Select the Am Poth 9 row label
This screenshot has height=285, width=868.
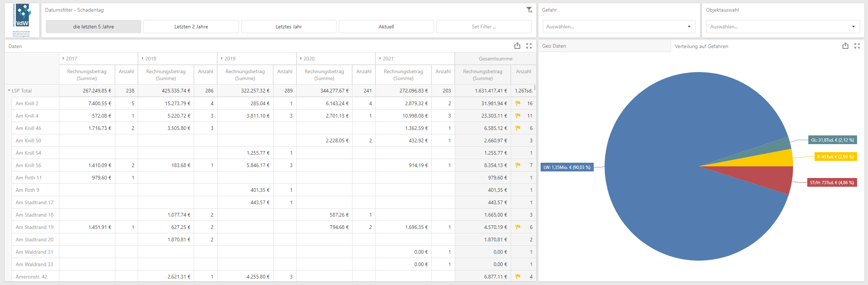pos(27,190)
